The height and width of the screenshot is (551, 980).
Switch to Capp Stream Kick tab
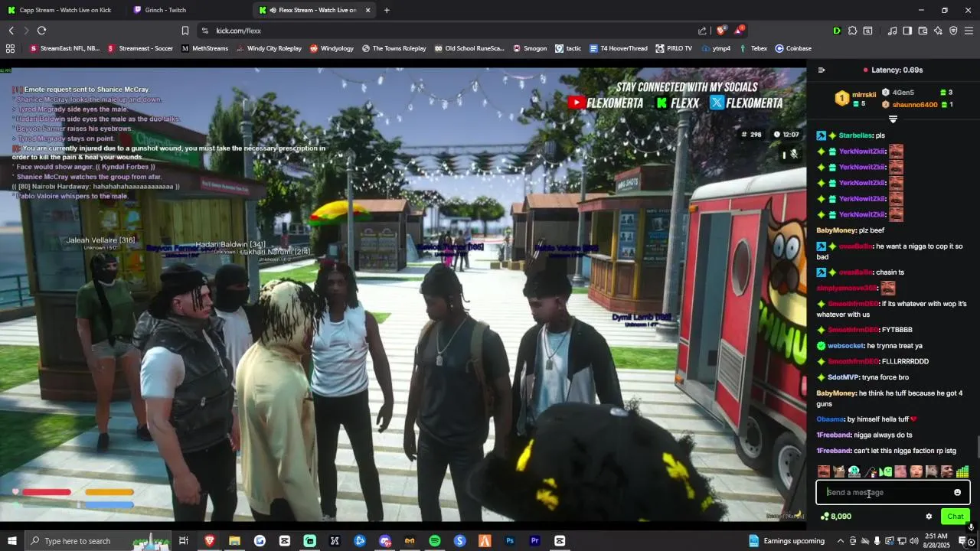pyautogui.click(x=64, y=10)
